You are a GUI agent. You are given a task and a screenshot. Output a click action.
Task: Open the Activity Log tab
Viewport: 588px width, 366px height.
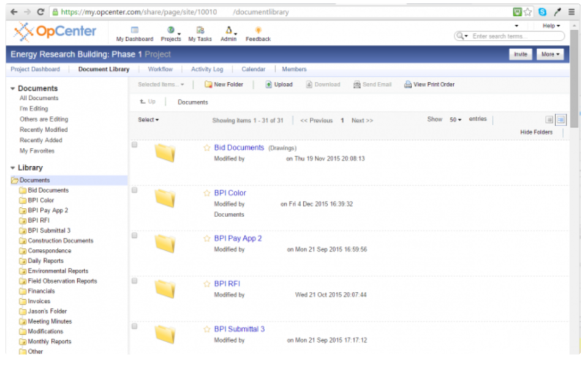(x=207, y=69)
